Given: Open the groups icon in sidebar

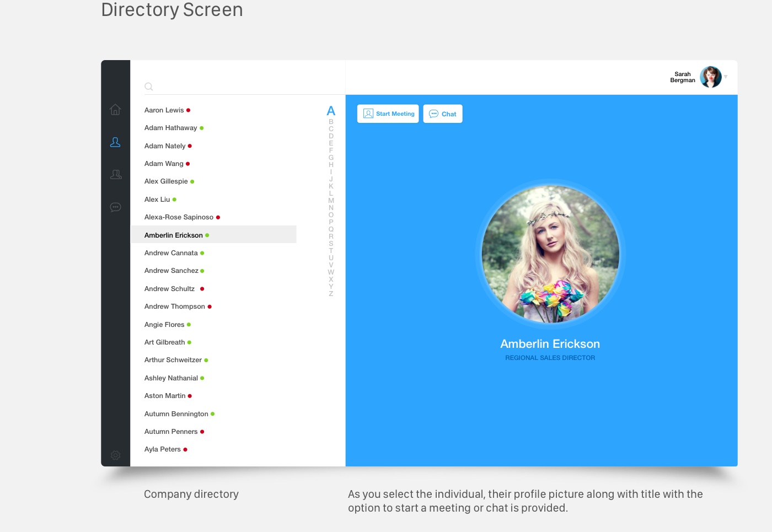Looking at the screenshot, I should pyautogui.click(x=116, y=175).
